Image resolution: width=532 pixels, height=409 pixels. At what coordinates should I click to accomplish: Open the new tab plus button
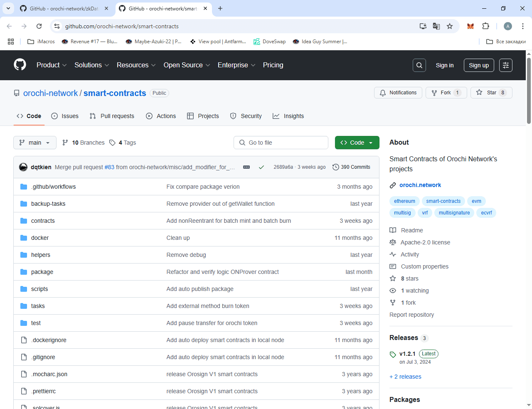coord(220,8)
